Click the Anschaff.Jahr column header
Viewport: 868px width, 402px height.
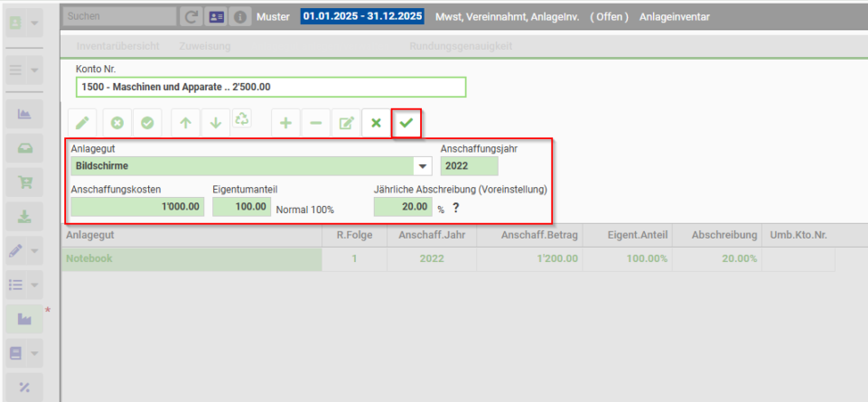(432, 236)
